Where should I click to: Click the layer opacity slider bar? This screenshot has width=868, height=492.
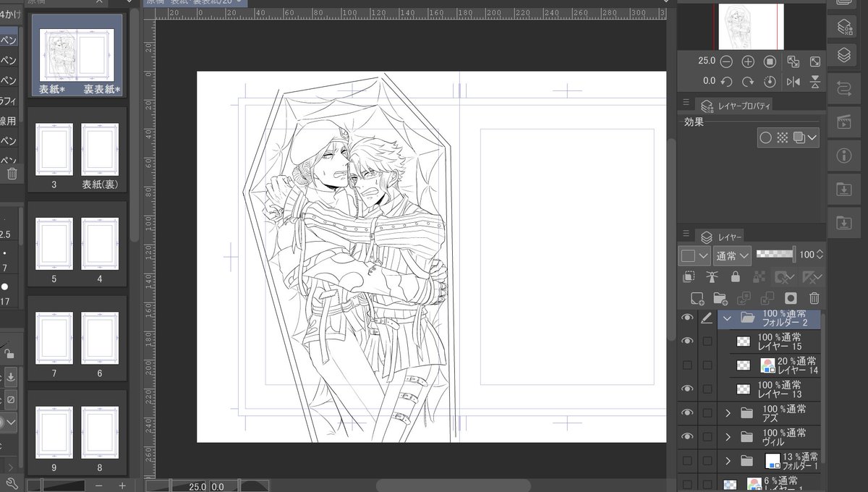(775, 255)
